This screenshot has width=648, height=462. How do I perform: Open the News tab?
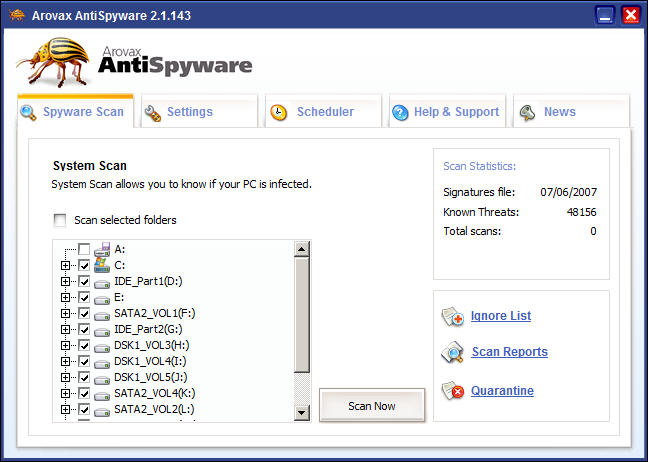571,112
